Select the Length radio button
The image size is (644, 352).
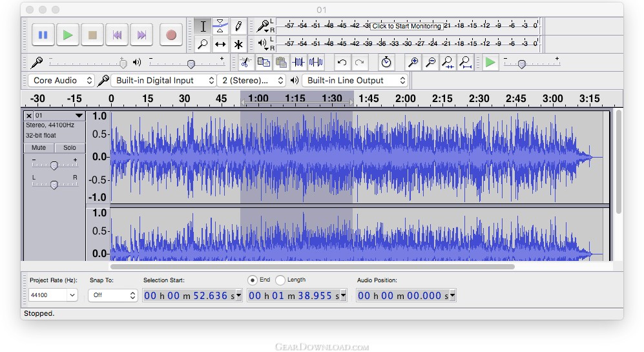(280, 280)
